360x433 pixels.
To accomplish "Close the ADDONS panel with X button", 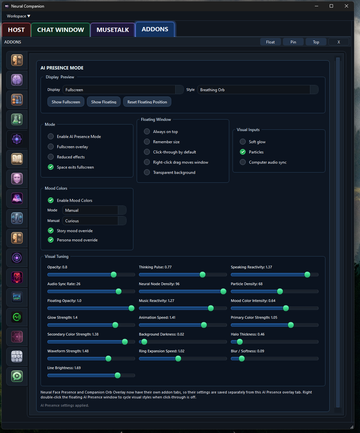I will click(x=338, y=42).
